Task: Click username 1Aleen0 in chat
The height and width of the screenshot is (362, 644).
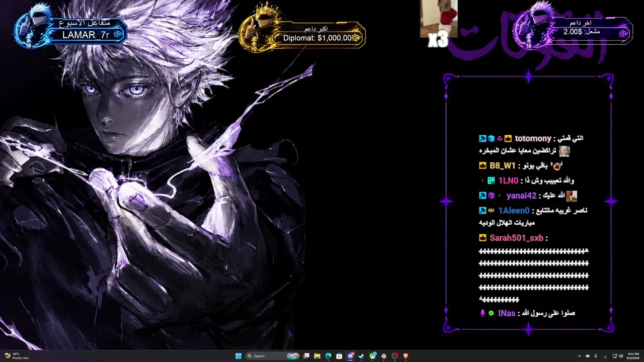Action: tap(514, 211)
